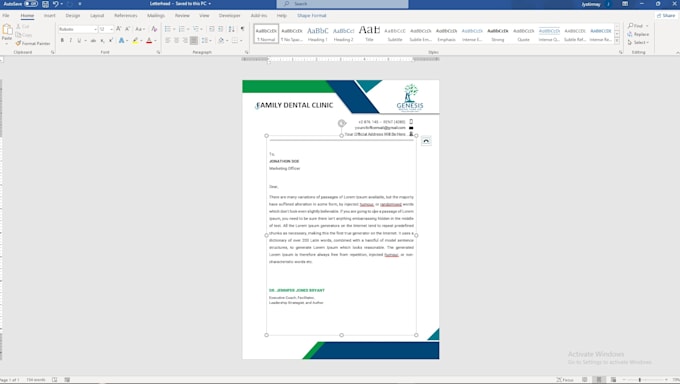Apply the Heading 1 style
The height and width of the screenshot is (384, 680).
(317, 34)
